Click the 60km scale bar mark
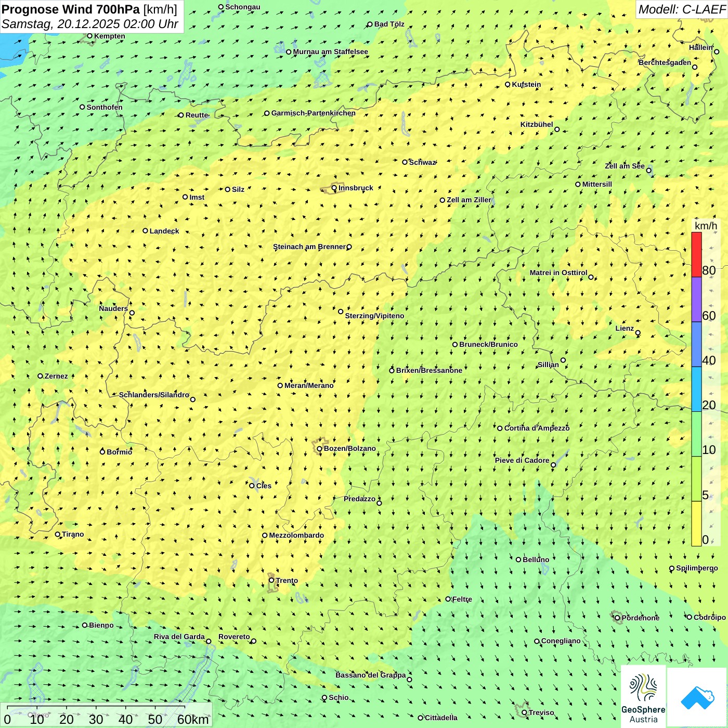The height and width of the screenshot is (728, 728). pos(193,720)
